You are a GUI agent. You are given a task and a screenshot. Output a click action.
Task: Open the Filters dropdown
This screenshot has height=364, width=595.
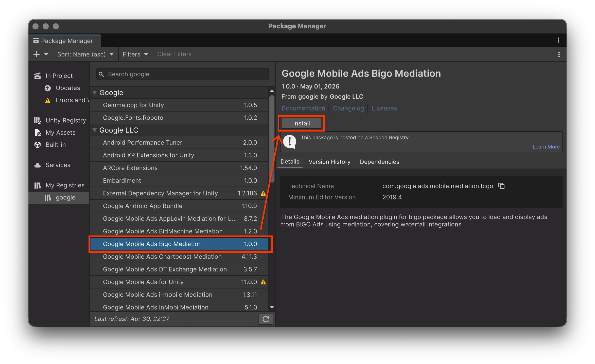[135, 54]
